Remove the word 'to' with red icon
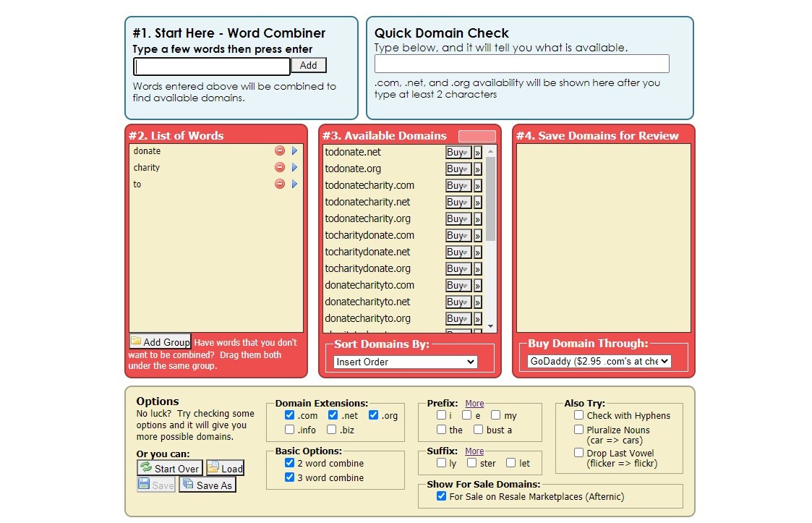This screenshot has width=812, height=523. click(x=280, y=184)
